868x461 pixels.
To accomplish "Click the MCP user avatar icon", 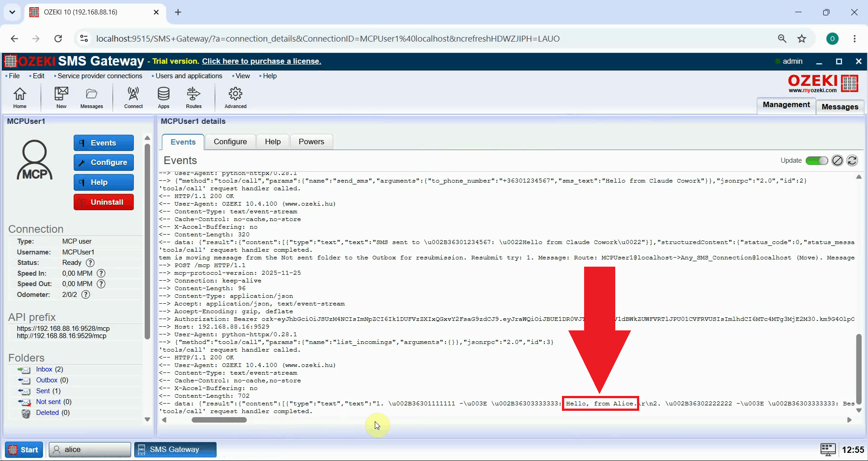I will click(x=35, y=160).
